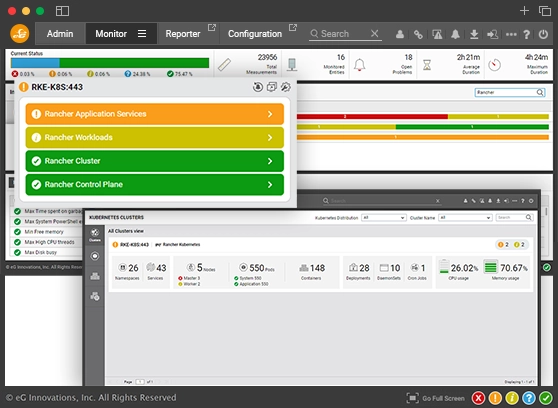
Task: Expand Rancher Cluster layer
Action: (x=155, y=161)
